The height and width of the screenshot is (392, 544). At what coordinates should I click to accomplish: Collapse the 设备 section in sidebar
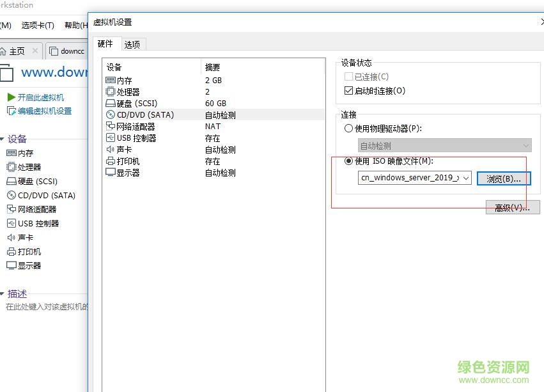[x=2, y=139]
